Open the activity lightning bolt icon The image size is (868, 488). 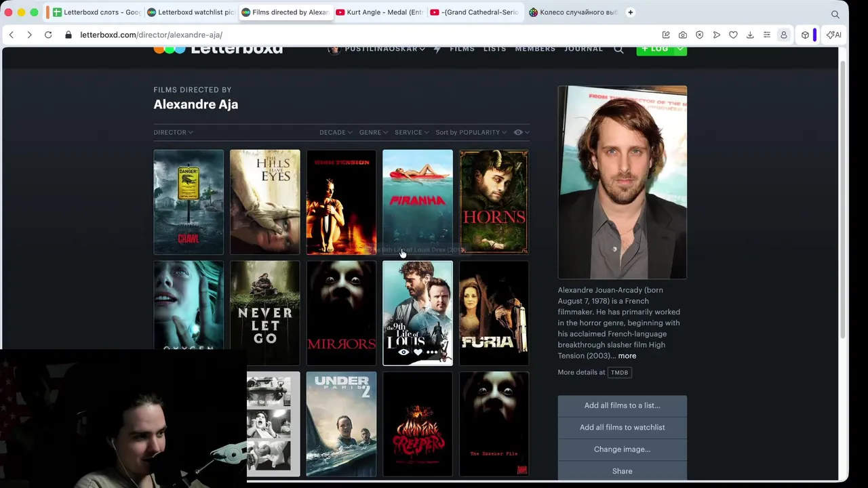[437, 49]
